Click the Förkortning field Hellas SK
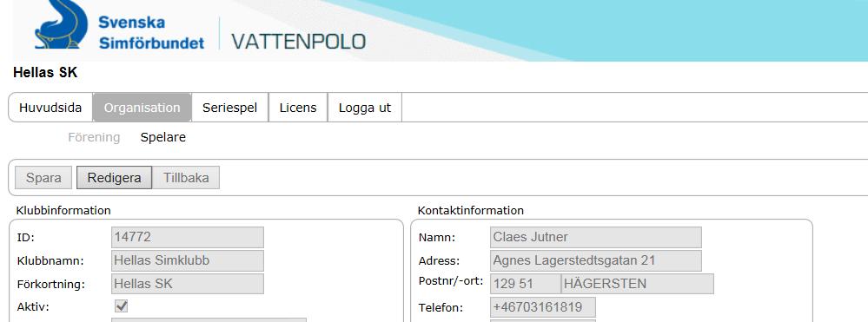 tap(188, 284)
